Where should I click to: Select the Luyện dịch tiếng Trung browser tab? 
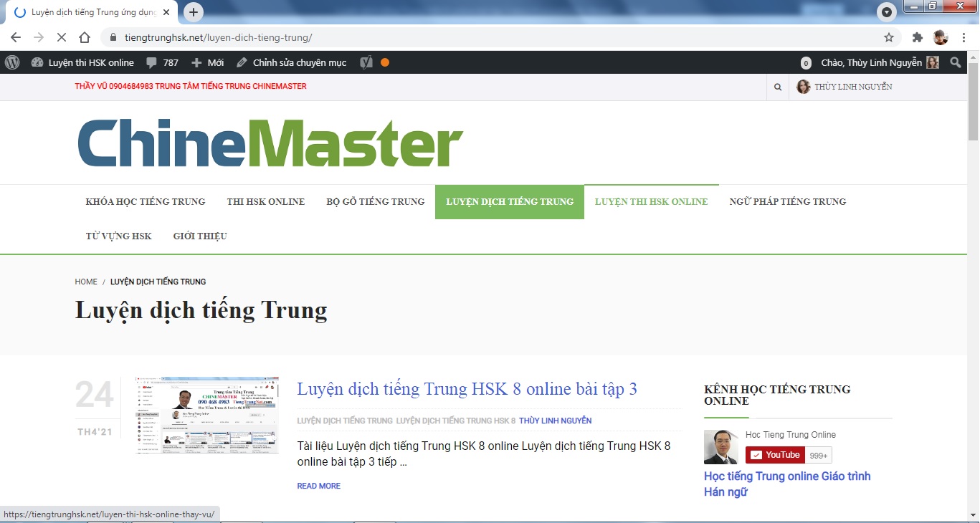(x=93, y=12)
